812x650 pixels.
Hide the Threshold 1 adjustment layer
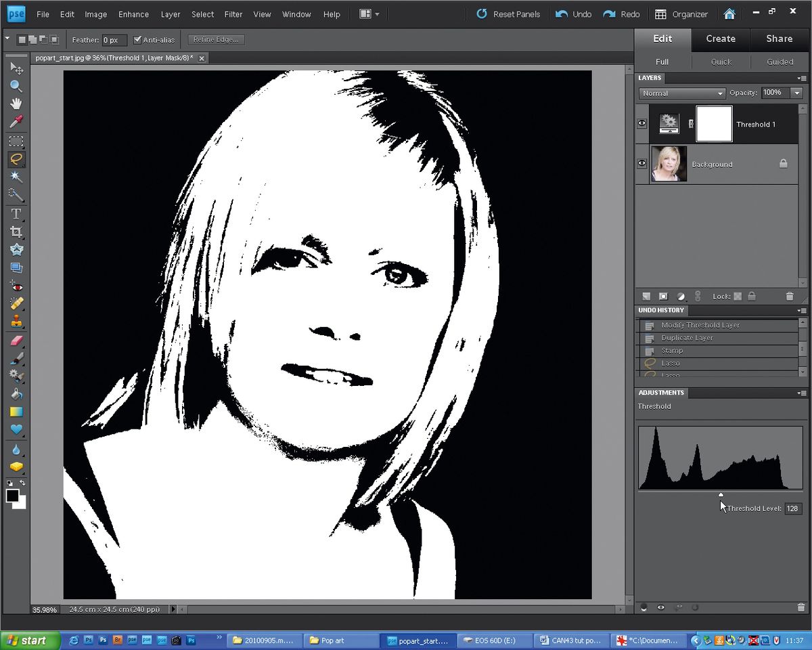[641, 123]
